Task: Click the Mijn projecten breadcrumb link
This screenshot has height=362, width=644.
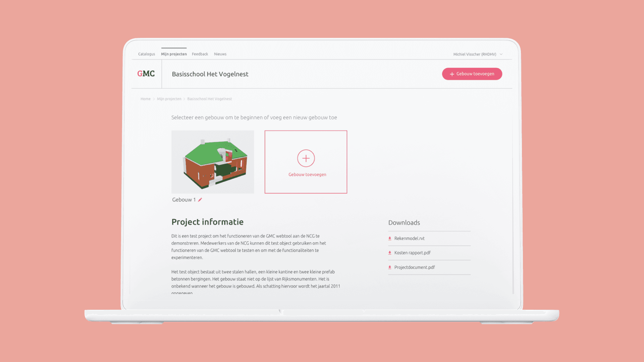Action: (x=169, y=99)
